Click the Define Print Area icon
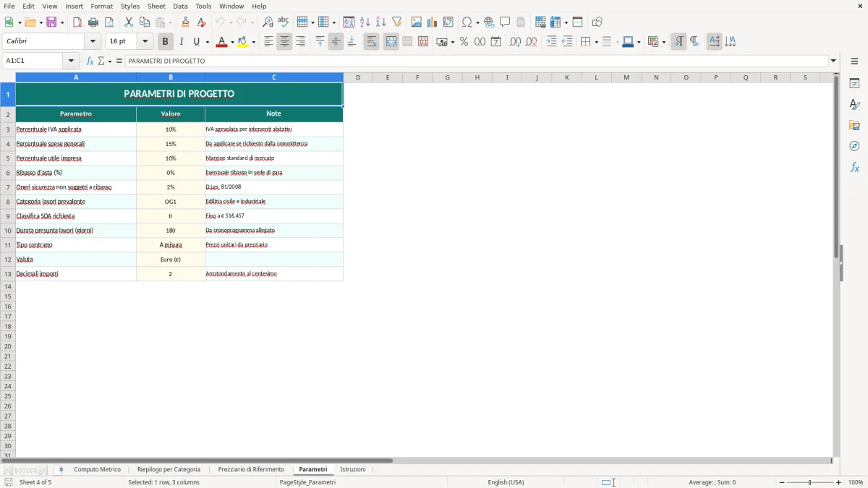The height and width of the screenshot is (488, 868). click(x=540, y=22)
